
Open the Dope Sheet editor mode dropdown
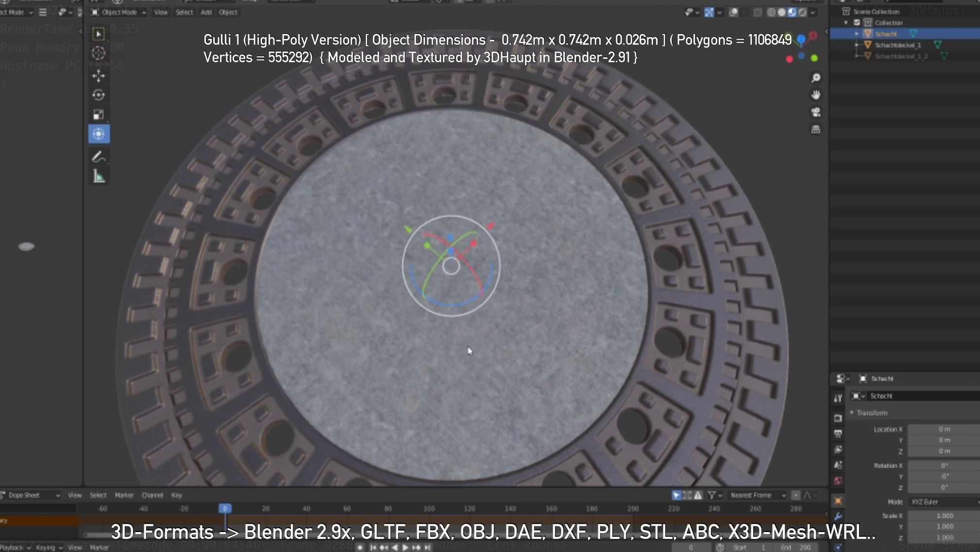tap(30, 495)
